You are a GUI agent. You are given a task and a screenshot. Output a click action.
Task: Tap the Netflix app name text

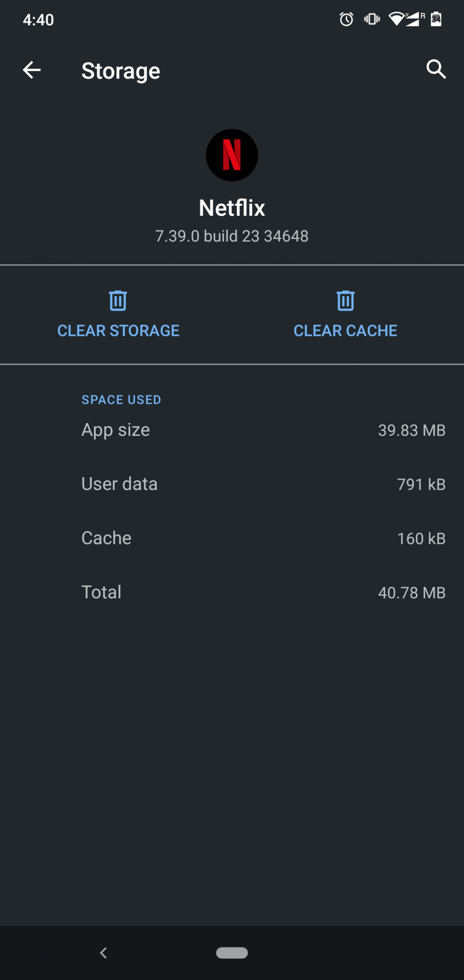click(232, 208)
